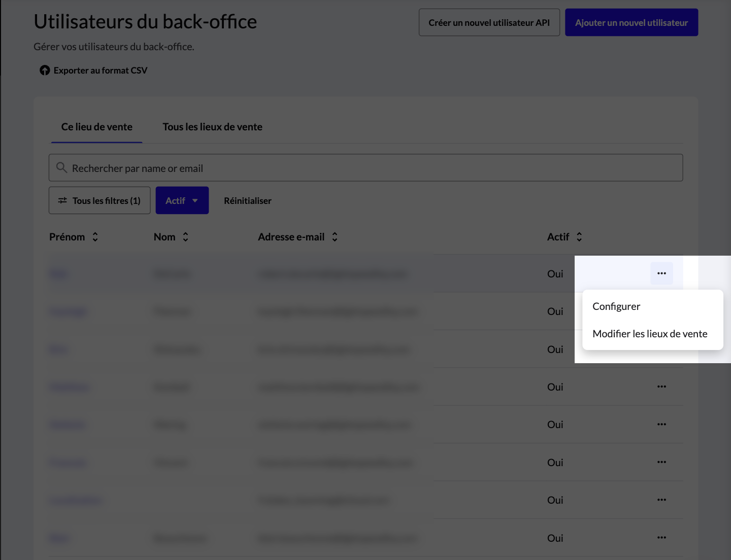Click Réinitialiser to reset filters
The width and height of the screenshot is (731, 560).
(x=248, y=201)
